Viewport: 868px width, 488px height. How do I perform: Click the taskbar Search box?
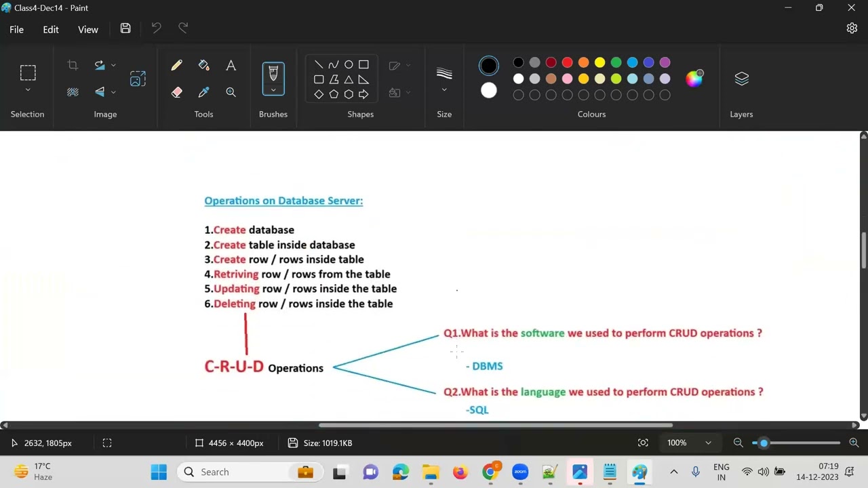coord(250,472)
